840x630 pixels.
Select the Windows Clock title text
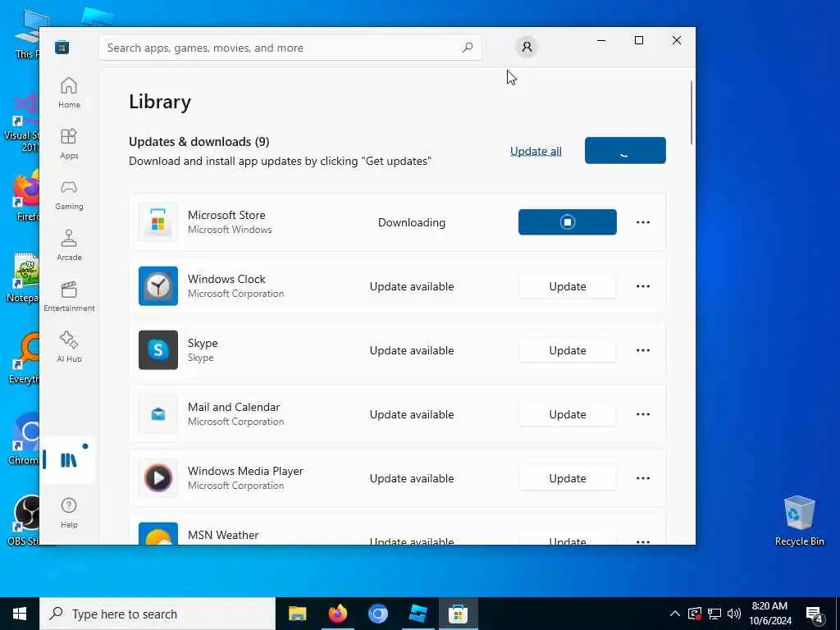[226, 279]
